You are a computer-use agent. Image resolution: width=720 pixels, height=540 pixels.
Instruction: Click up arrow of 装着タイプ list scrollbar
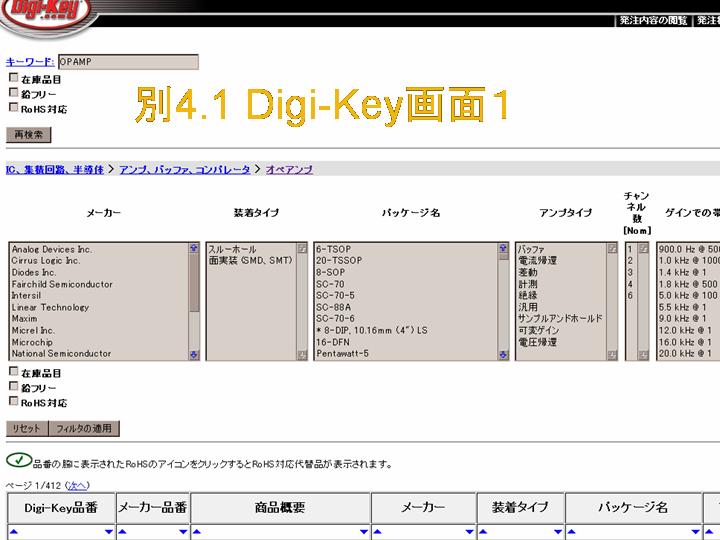(x=302, y=248)
